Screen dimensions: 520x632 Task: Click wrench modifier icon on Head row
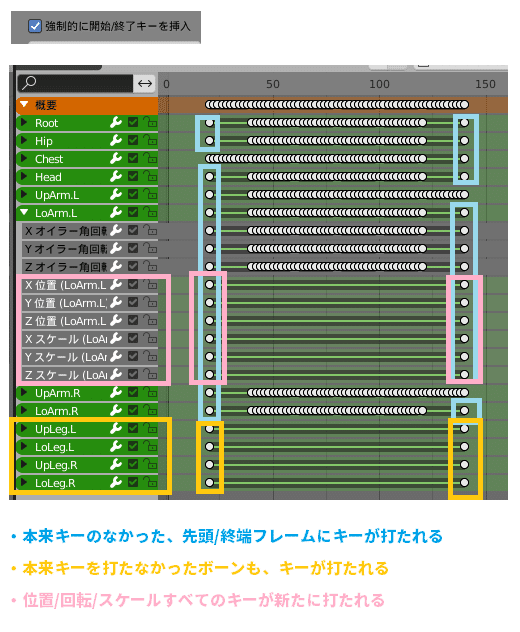click(x=116, y=176)
